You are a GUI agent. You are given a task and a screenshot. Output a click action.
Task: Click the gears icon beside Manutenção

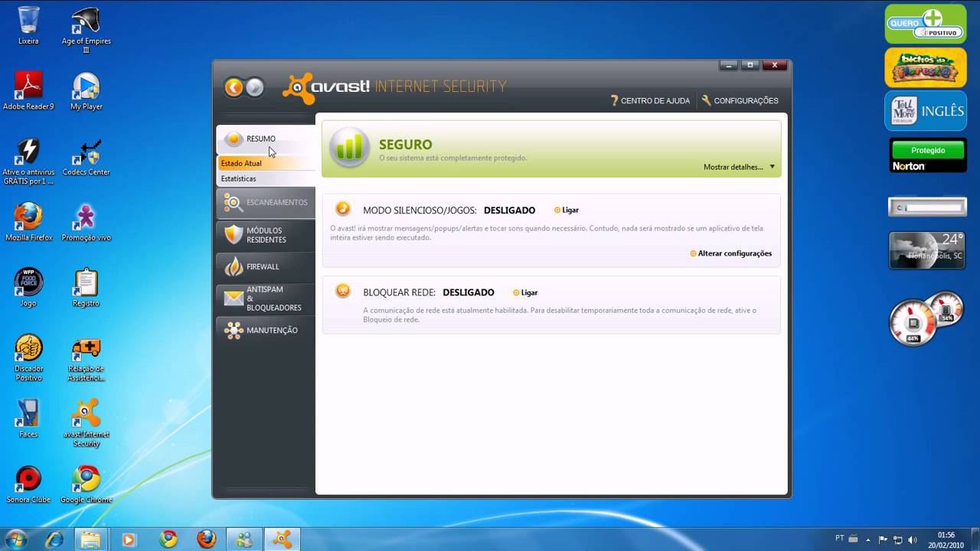point(234,331)
